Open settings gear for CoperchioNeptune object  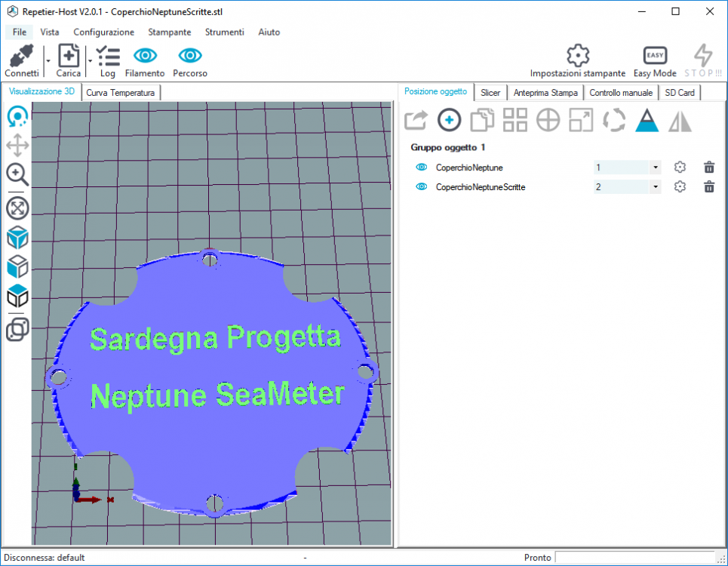680,167
